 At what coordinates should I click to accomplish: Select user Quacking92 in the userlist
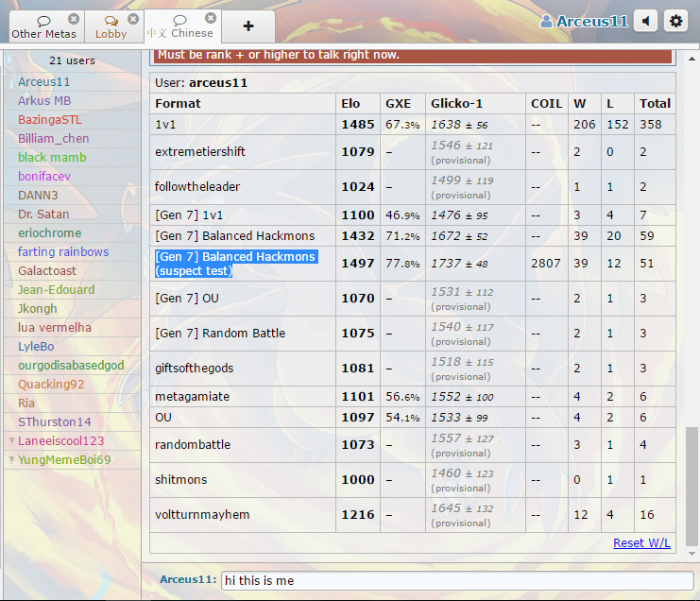[x=51, y=384]
